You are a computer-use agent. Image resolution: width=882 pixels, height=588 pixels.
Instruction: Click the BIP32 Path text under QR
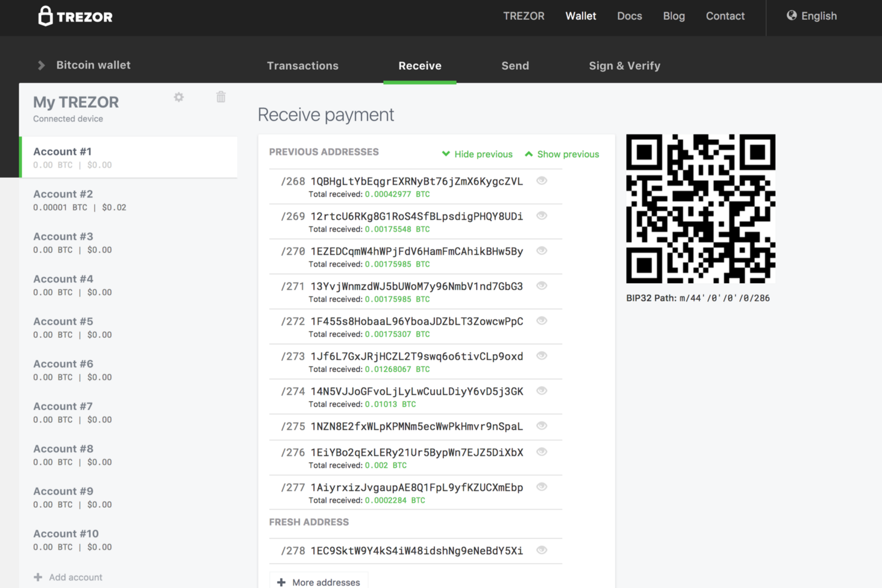pos(698,298)
